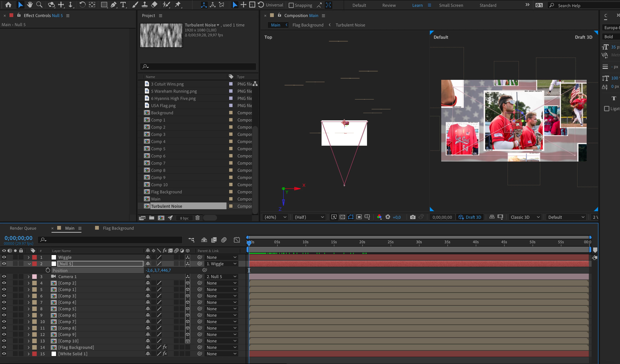Take a snapshot with camera icon
The height and width of the screenshot is (364, 620).
[x=413, y=217]
